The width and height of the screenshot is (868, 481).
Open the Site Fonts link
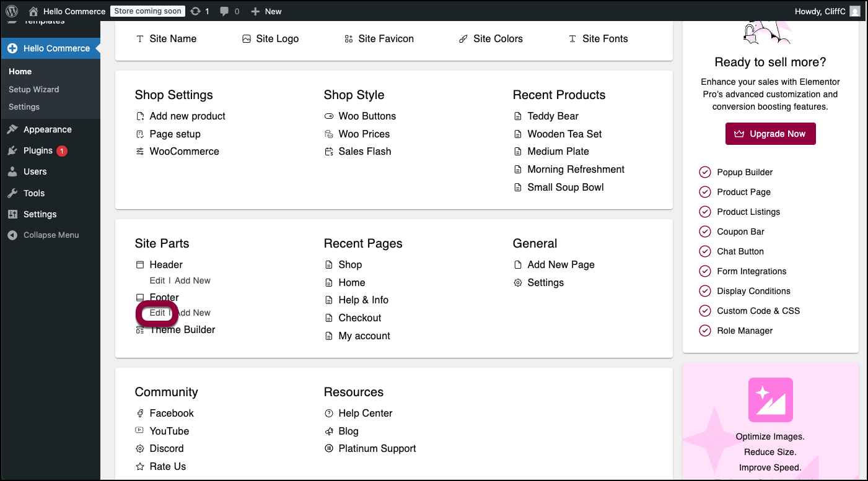coord(605,38)
